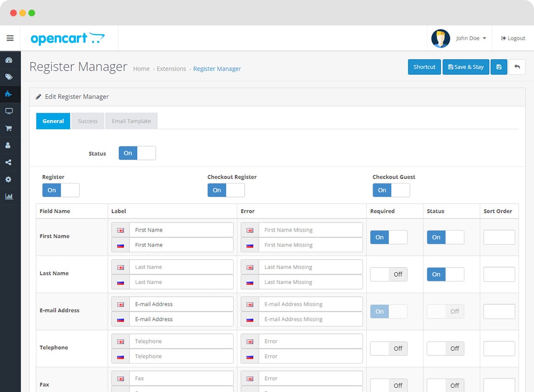Open the Customers person sidebar icon
Viewport: 534px width, 392px height.
click(x=8, y=145)
